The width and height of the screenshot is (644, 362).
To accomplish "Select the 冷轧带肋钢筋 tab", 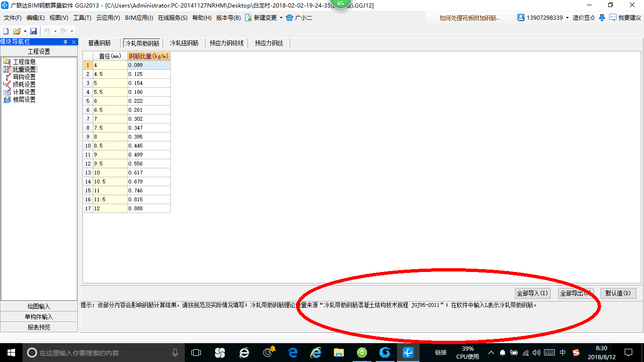I will pyautogui.click(x=142, y=43).
